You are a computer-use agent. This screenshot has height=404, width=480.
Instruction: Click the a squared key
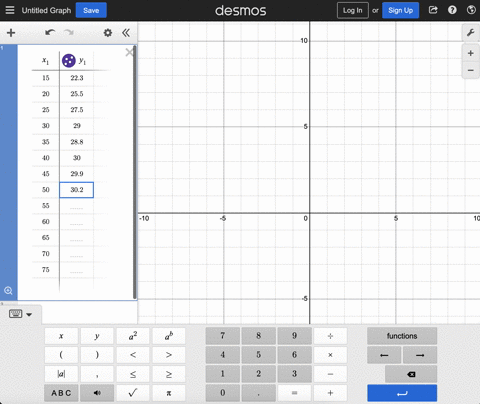coord(133,336)
